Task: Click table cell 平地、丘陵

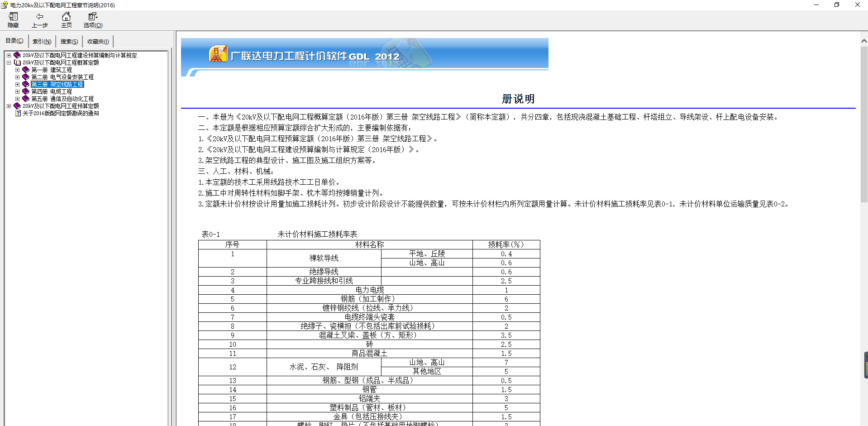Action: (427, 254)
